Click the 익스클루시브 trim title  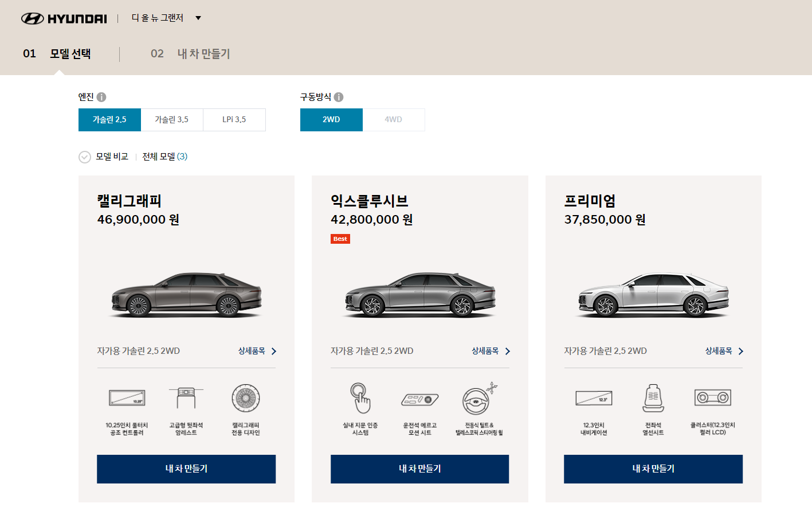[x=370, y=201]
